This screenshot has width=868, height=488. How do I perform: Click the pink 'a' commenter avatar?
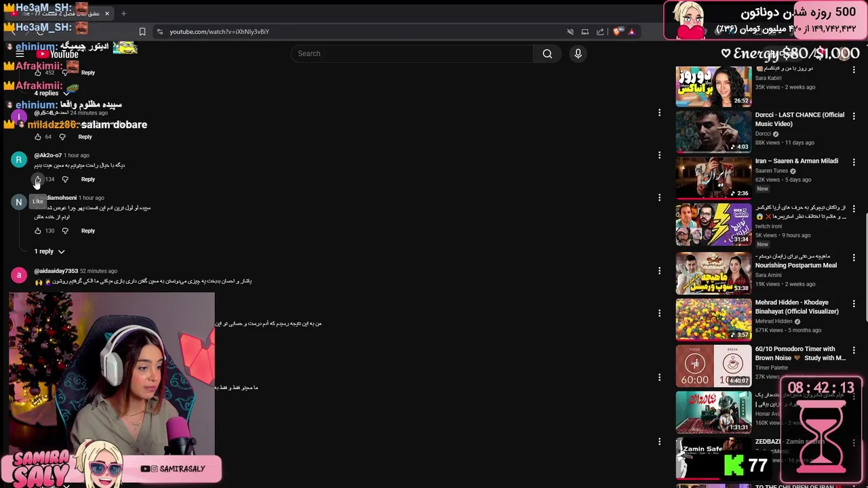(x=19, y=274)
